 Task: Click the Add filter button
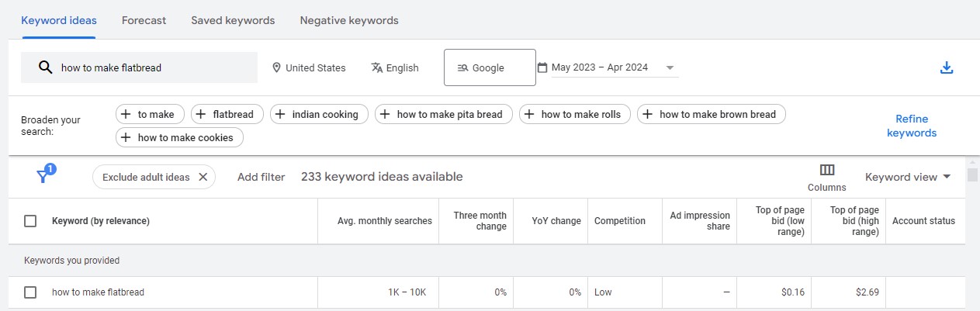261,177
